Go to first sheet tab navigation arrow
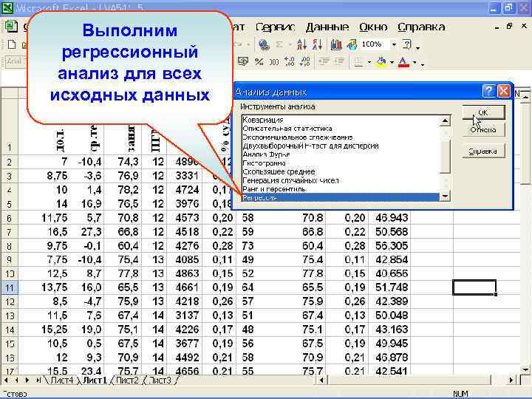Screen dimensions: 532x399 [x=6, y=380]
